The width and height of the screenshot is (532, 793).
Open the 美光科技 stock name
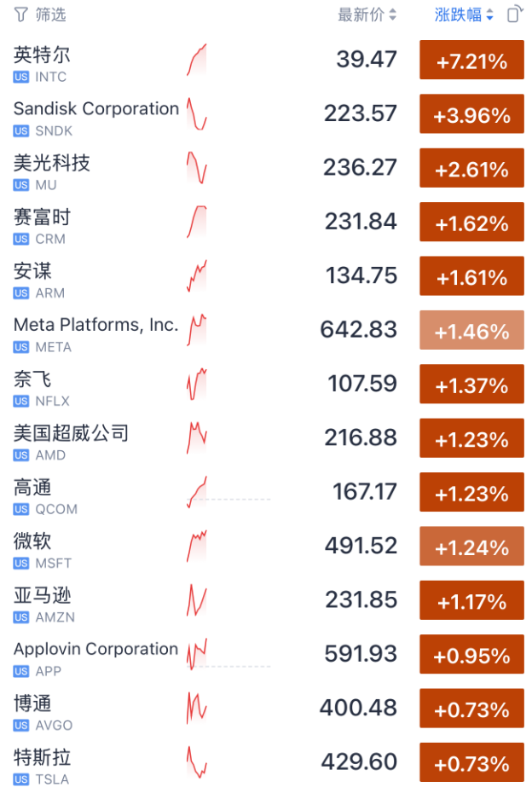(52, 163)
